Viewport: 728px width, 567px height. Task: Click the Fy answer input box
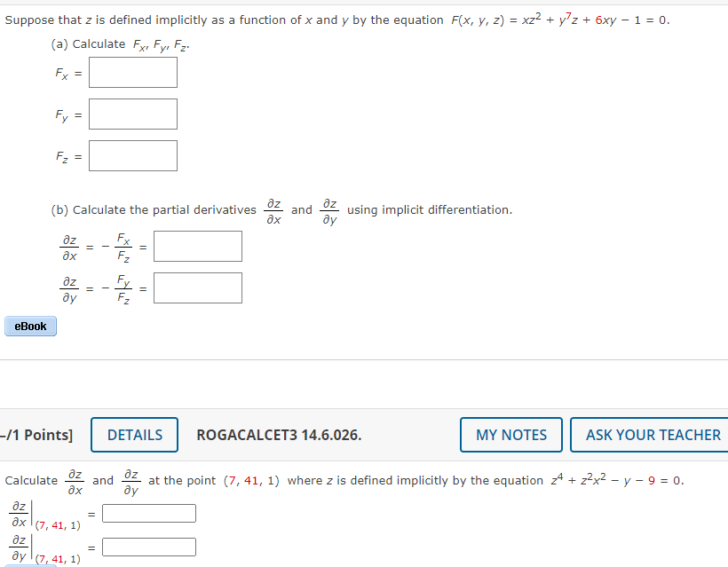(132, 114)
